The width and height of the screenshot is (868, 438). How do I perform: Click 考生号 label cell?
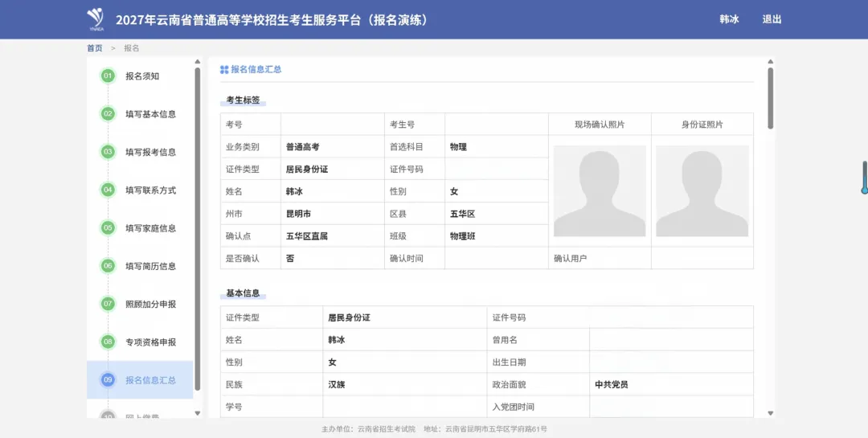click(415, 125)
